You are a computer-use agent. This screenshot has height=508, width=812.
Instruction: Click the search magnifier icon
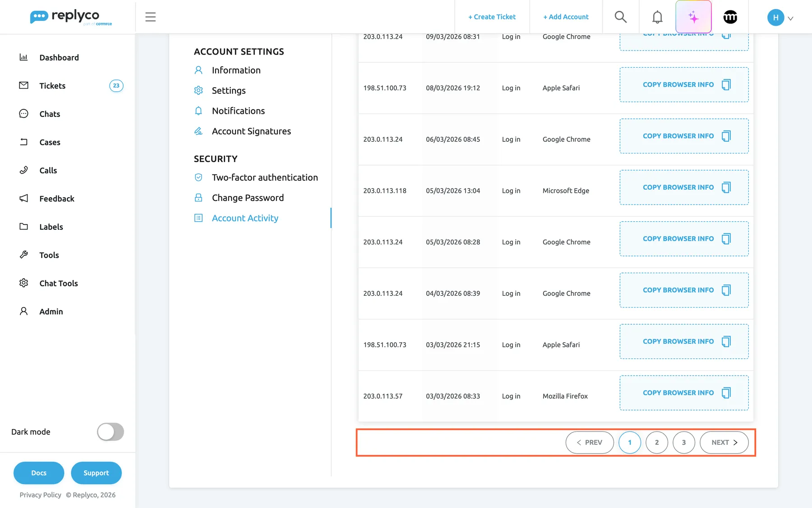621,17
